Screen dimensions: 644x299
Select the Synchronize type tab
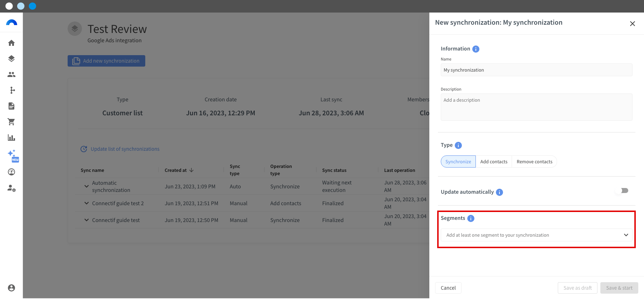click(x=458, y=161)
